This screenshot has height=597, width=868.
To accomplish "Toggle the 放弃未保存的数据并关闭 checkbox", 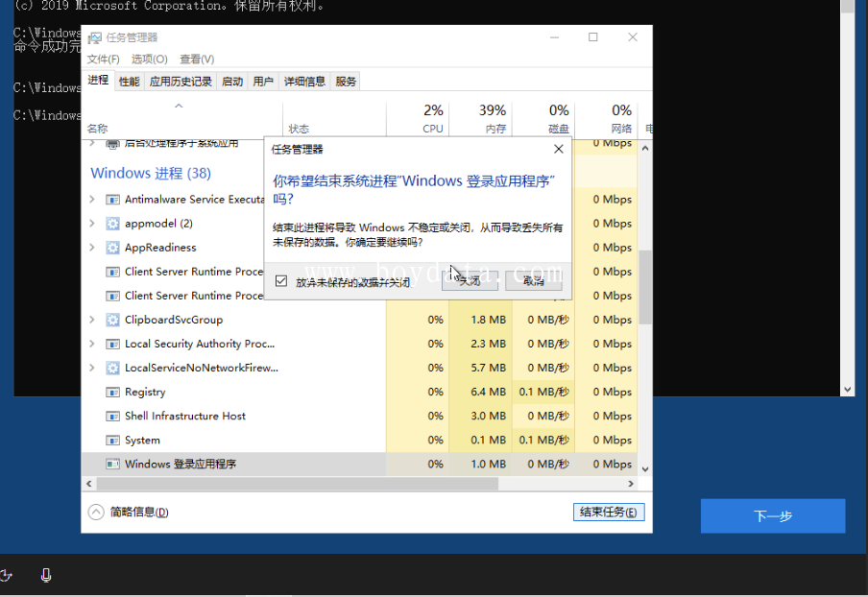I will (281, 281).
